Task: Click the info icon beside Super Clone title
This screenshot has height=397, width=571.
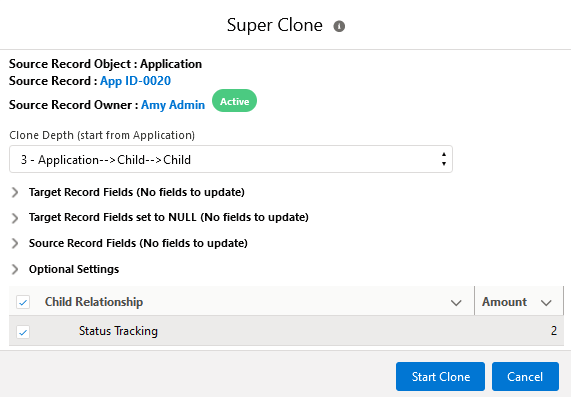Action: pos(339,26)
